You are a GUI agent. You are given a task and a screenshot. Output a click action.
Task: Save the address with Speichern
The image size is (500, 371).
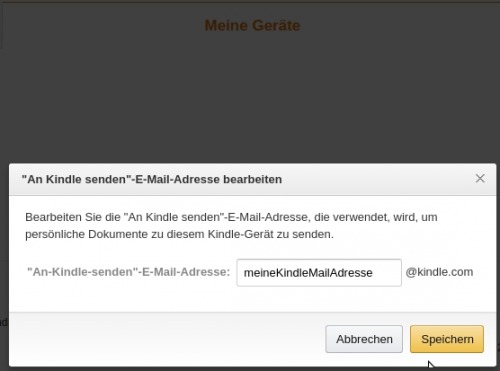tap(447, 339)
